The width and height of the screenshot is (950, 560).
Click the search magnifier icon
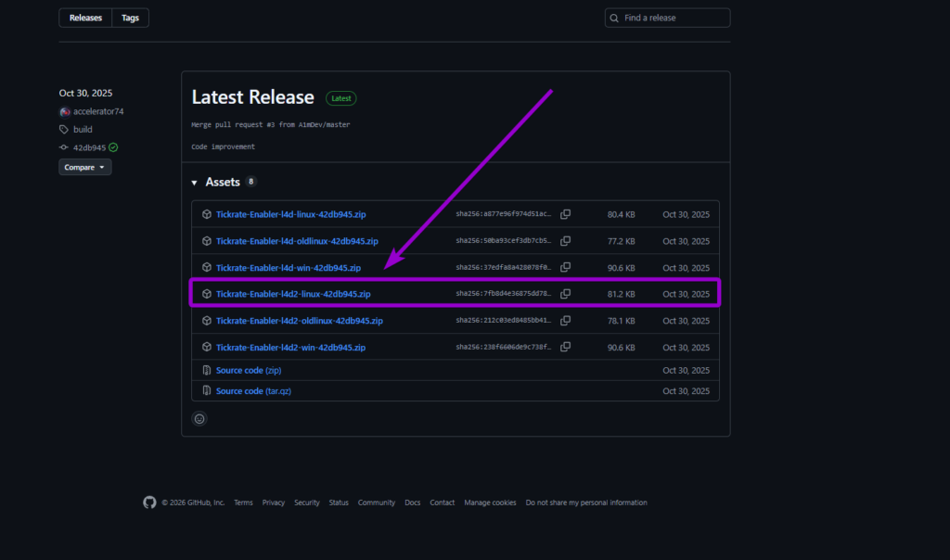(613, 17)
